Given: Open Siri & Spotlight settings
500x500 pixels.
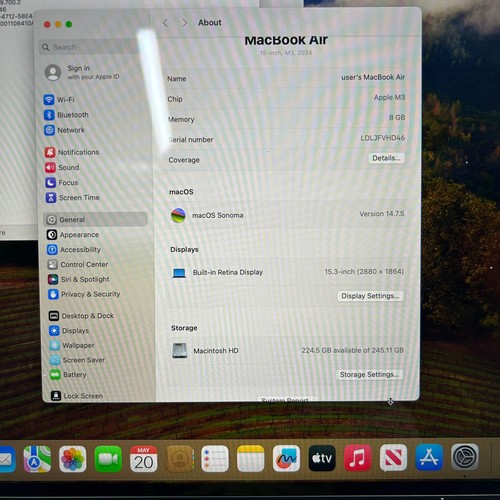Looking at the screenshot, I should [79, 279].
